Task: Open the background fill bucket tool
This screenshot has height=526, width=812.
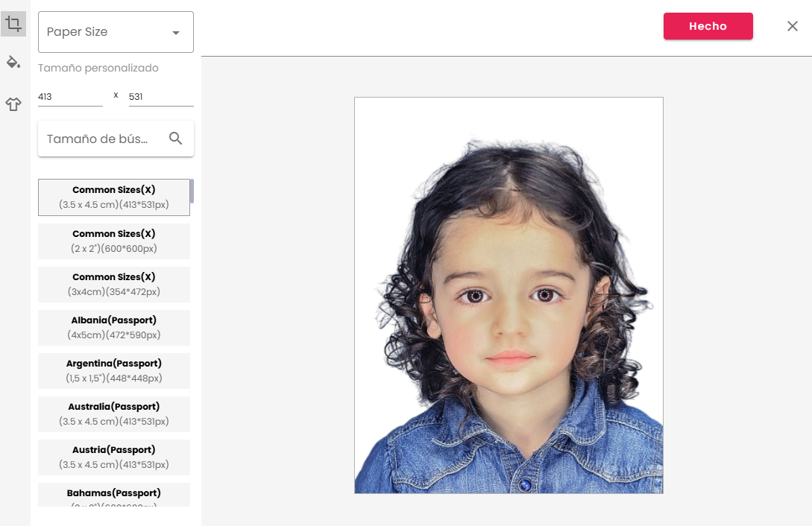Action: pyautogui.click(x=13, y=63)
